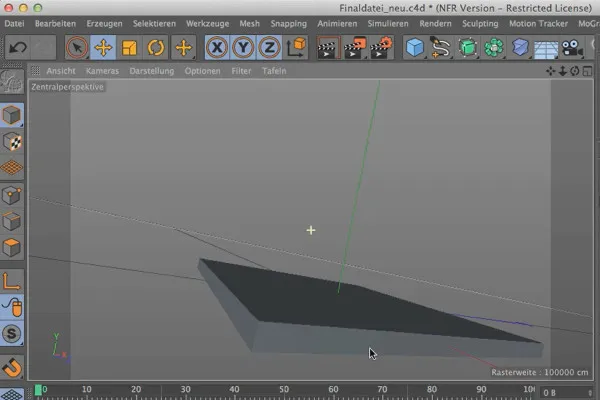
Task: Click the viewport menu grip dots icon
Action: [36, 71]
